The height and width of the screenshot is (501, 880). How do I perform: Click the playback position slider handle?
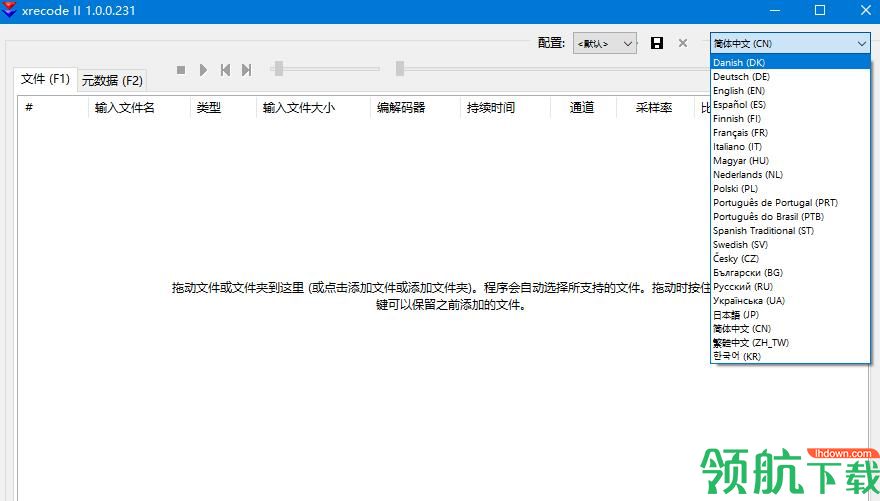pos(400,68)
